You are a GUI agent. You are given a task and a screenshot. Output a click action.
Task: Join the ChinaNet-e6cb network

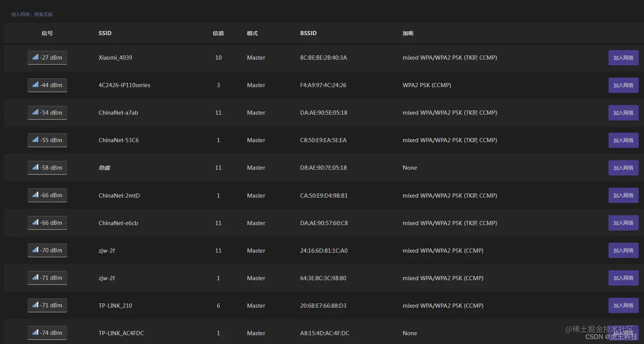click(x=623, y=223)
